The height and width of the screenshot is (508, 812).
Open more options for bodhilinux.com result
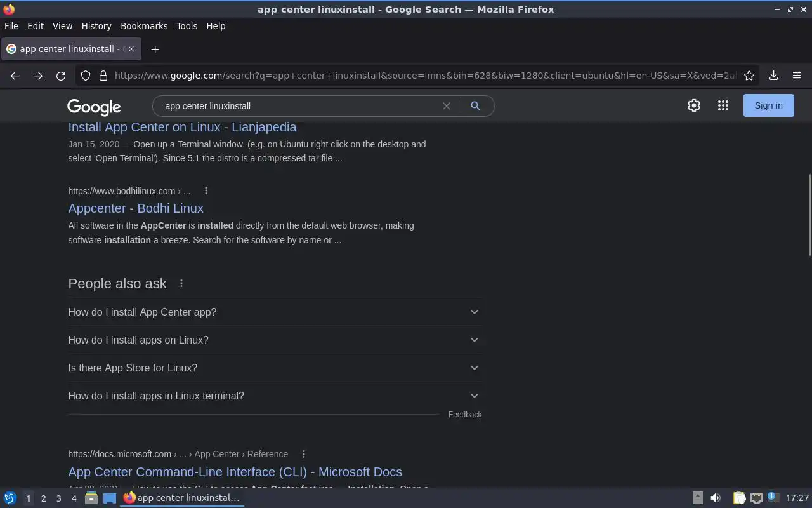[206, 190]
